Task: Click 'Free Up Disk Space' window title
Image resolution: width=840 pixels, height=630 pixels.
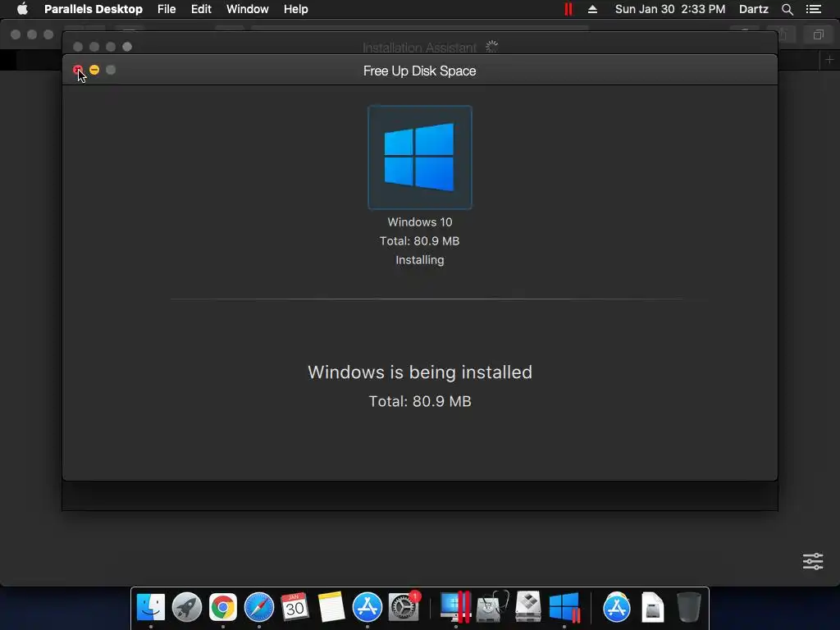Action: [419, 71]
